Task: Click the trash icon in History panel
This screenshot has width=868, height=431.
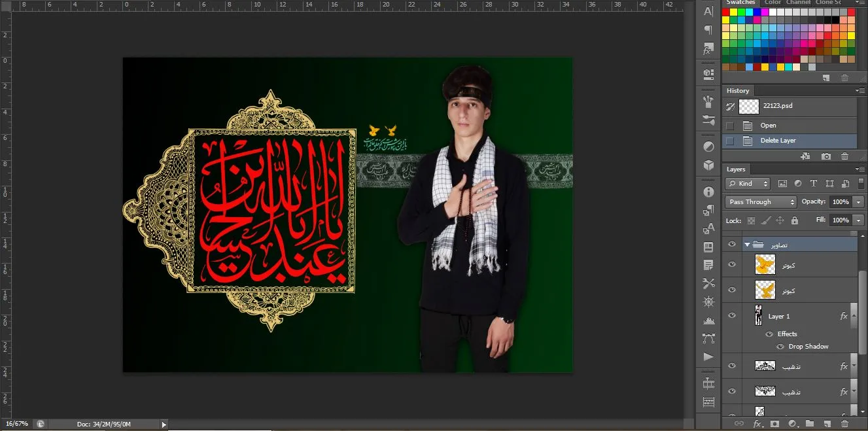Action: click(844, 156)
